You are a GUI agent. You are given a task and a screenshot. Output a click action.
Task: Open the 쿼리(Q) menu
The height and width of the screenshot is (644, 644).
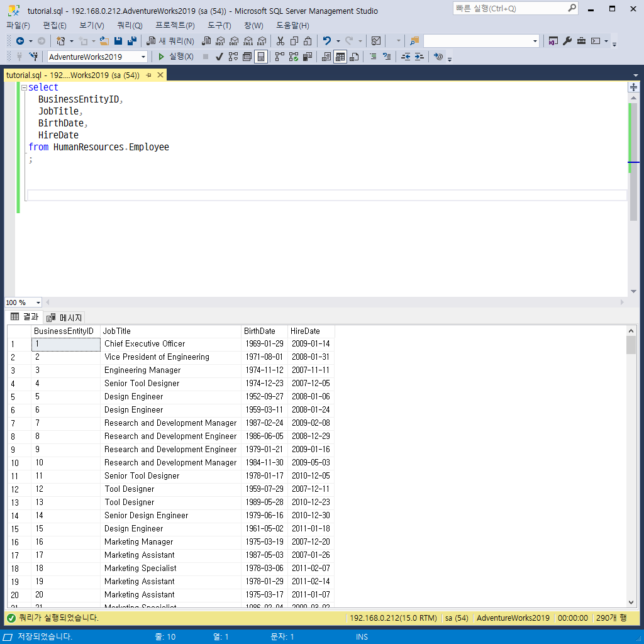[x=130, y=25]
